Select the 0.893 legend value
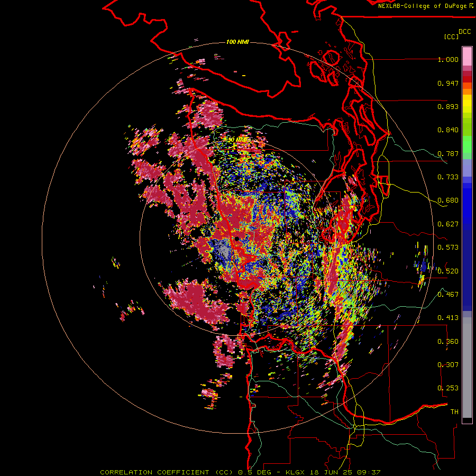This screenshot has height=476, width=476. pyautogui.click(x=448, y=106)
